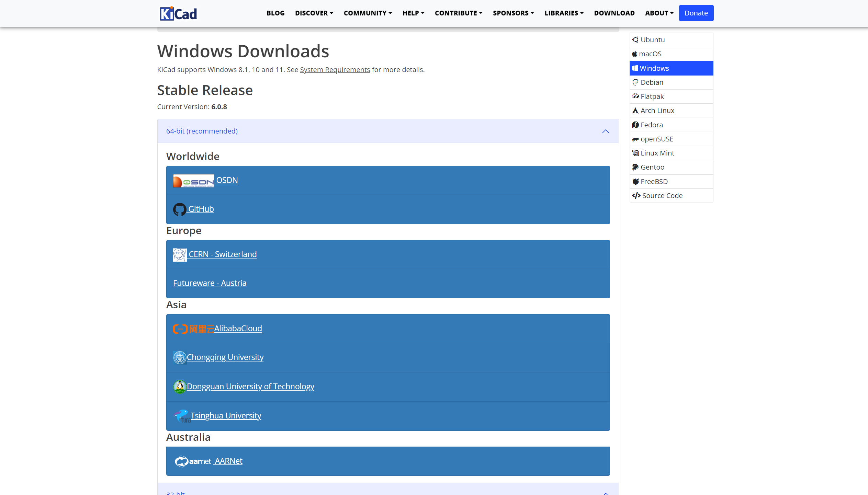The height and width of the screenshot is (495, 868).
Task: Click the Chongqing University emblem icon
Action: coord(180,358)
